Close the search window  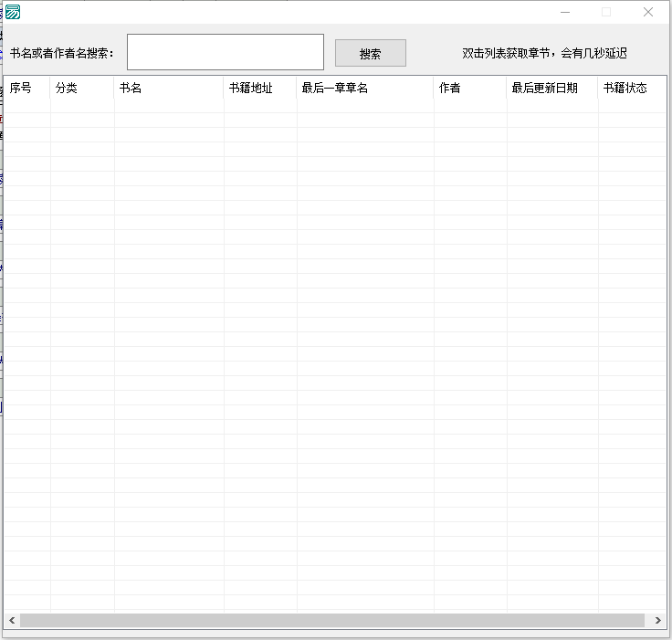[x=648, y=12]
